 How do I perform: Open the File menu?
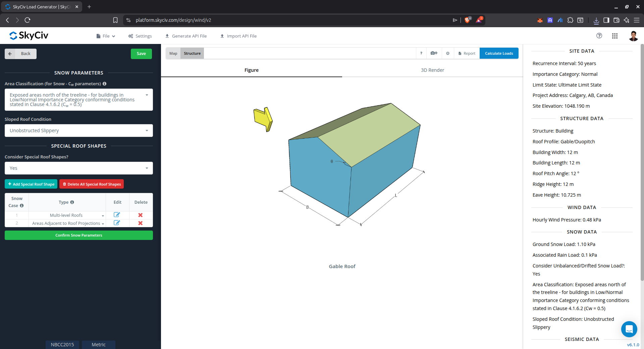point(106,36)
